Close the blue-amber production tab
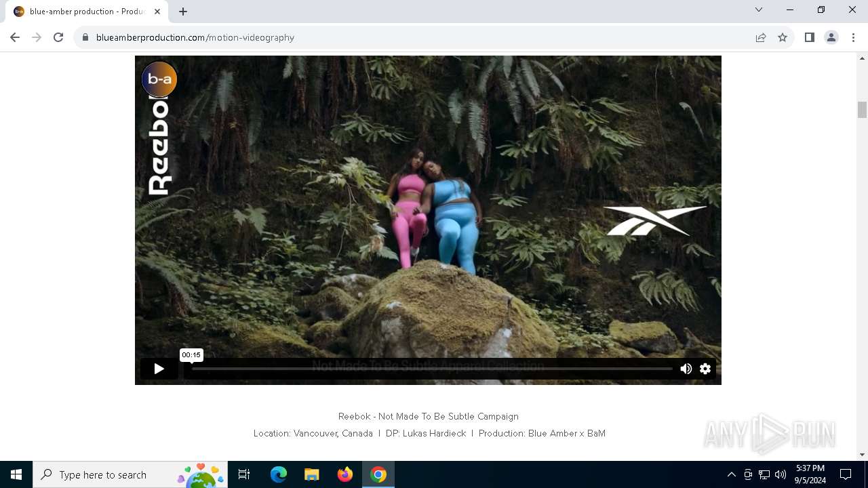This screenshot has width=868, height=488. pos(157,12)
